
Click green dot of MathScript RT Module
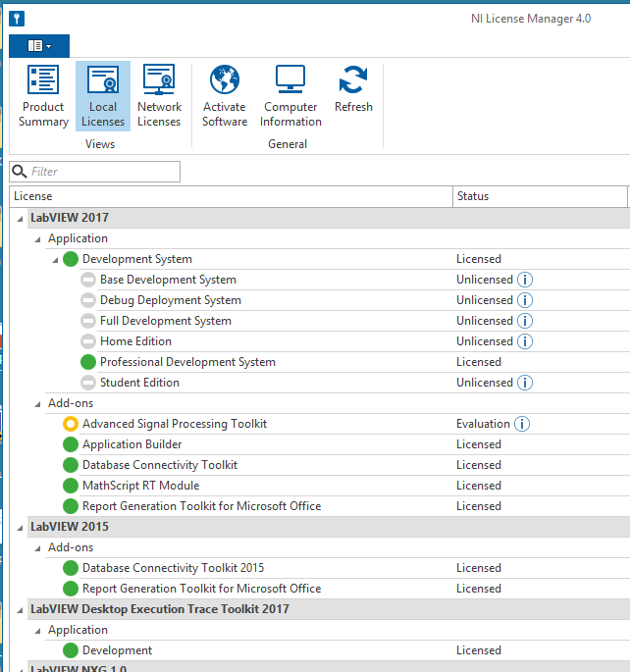[71, 486]
